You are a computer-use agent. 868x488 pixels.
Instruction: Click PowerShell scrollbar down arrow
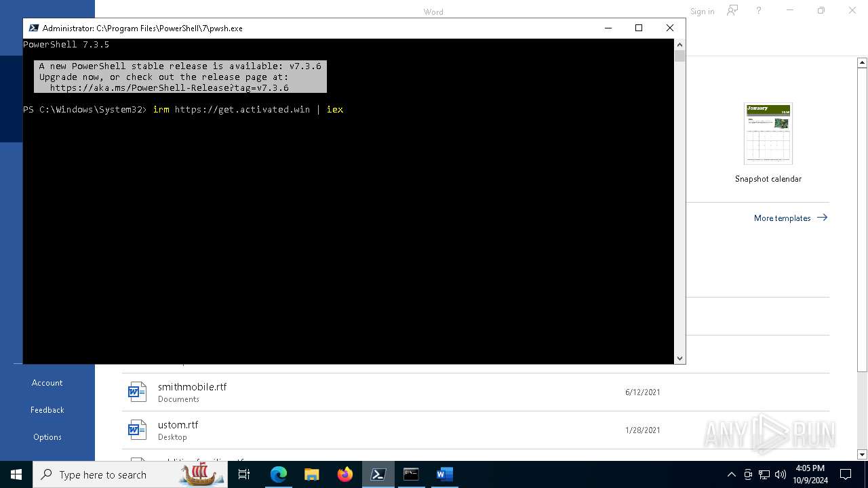click(x=679, y=358)
